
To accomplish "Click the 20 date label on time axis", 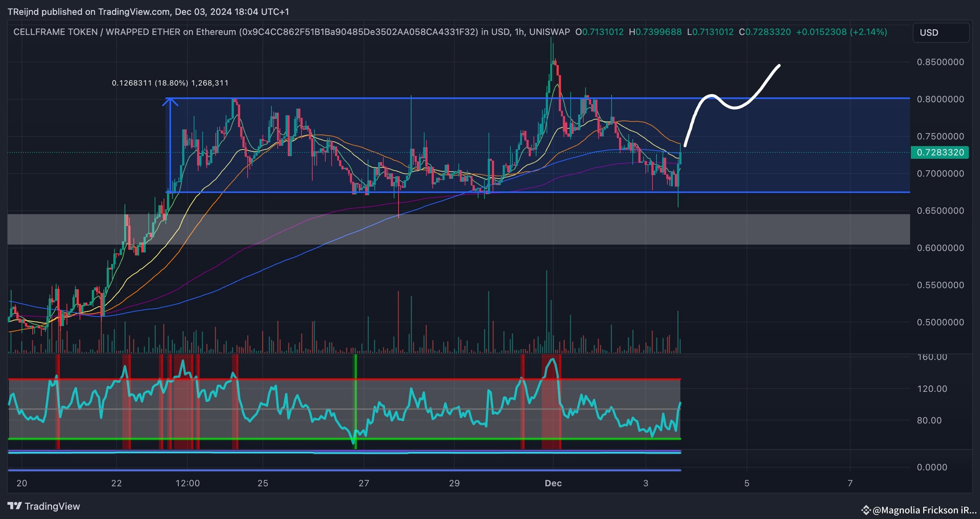I will coord(22,483).
